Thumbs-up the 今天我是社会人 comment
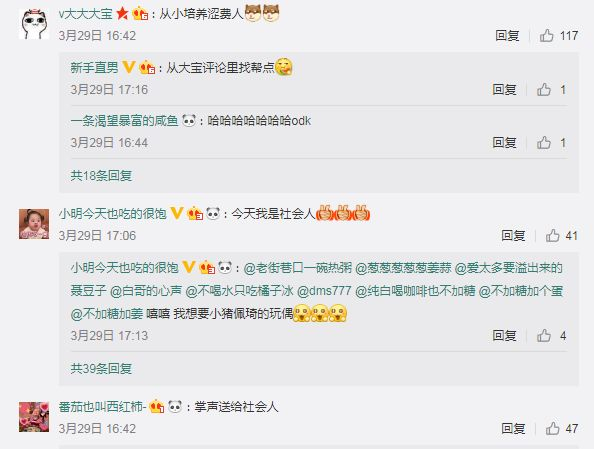 (x=553, y=236)
